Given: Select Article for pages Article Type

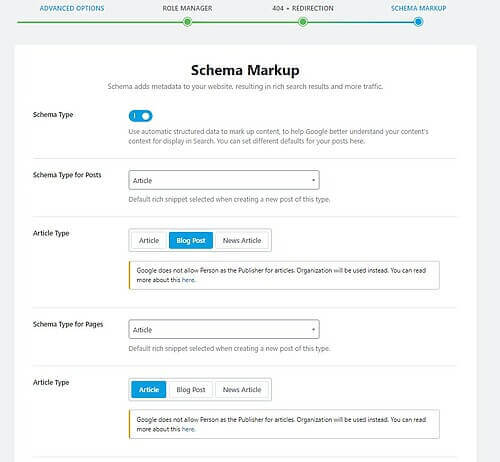Looking at the screenshot, I should coord(149,389).
